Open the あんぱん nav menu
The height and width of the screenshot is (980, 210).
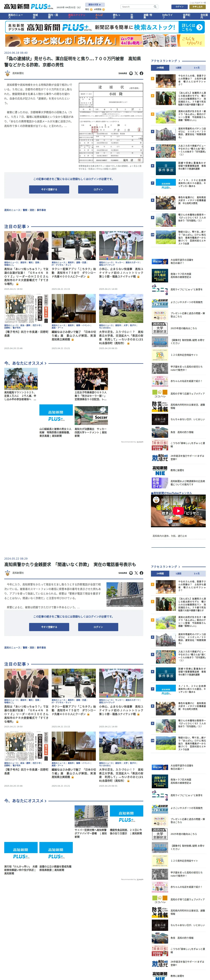[x=99, y=16]
